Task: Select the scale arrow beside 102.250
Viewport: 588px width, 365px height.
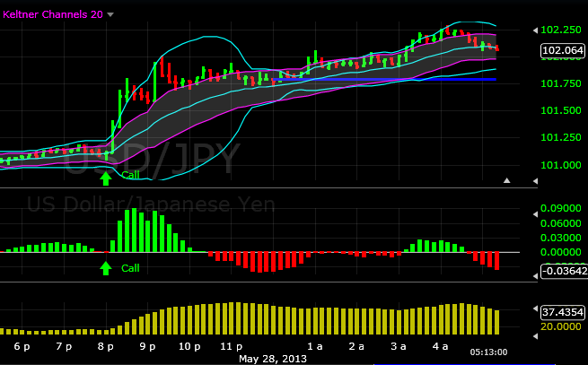Action: [x=536, y=30]
